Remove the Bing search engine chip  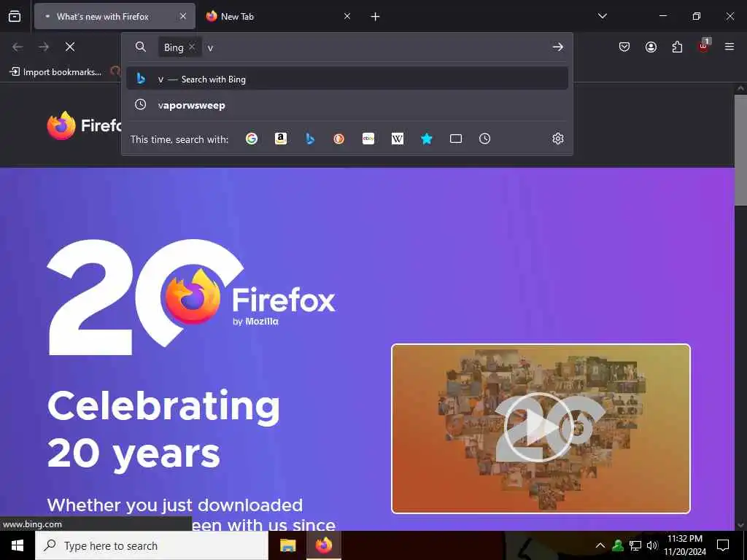tap(192, 47)
